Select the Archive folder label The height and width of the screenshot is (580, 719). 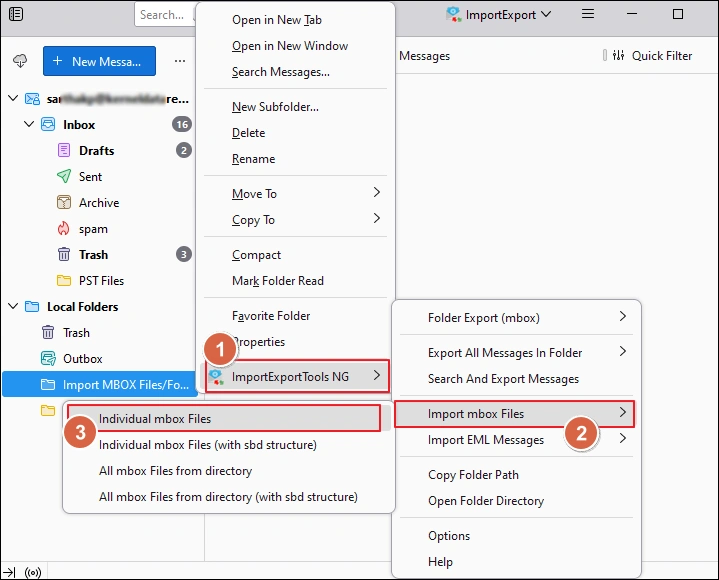coord(99,203)
